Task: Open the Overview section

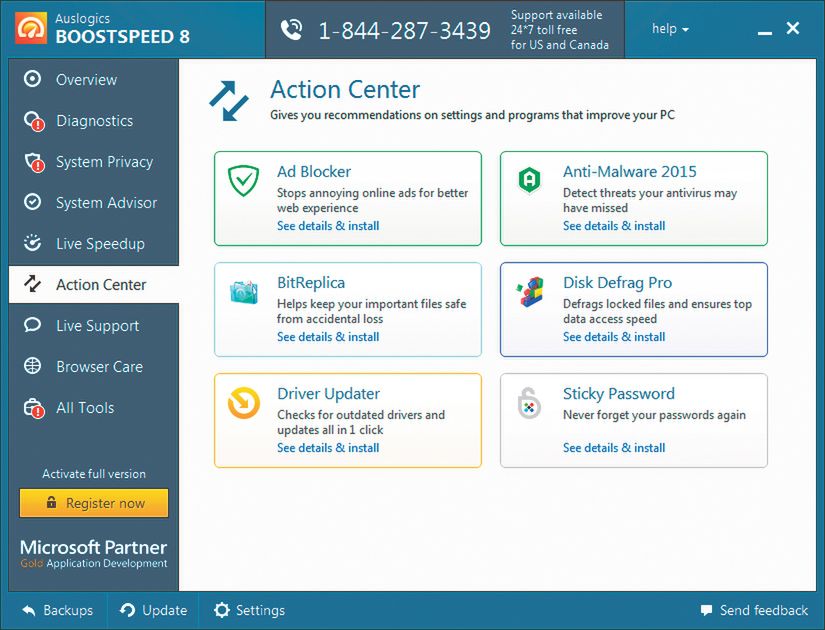Action: pyautogui.click(x=94, y=79)
